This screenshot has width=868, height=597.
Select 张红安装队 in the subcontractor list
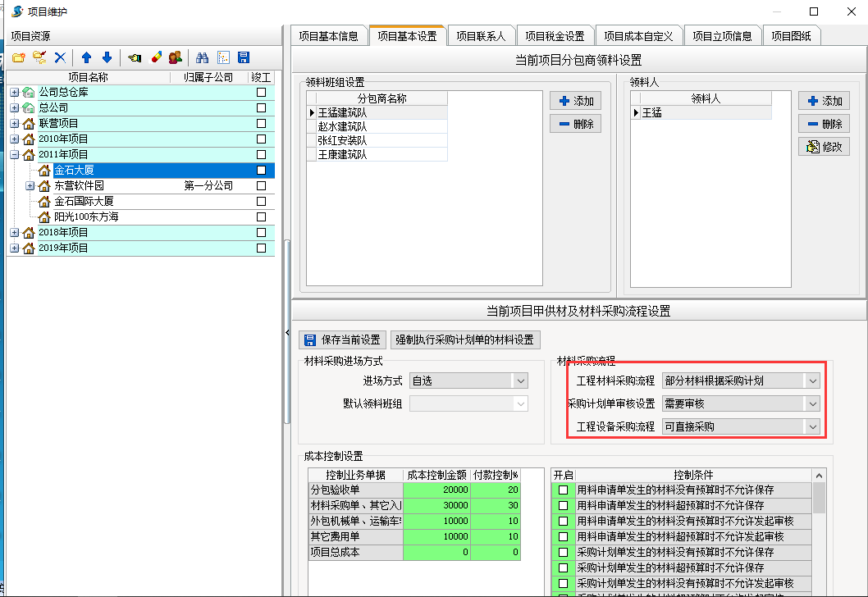click(x=342, y=140)
